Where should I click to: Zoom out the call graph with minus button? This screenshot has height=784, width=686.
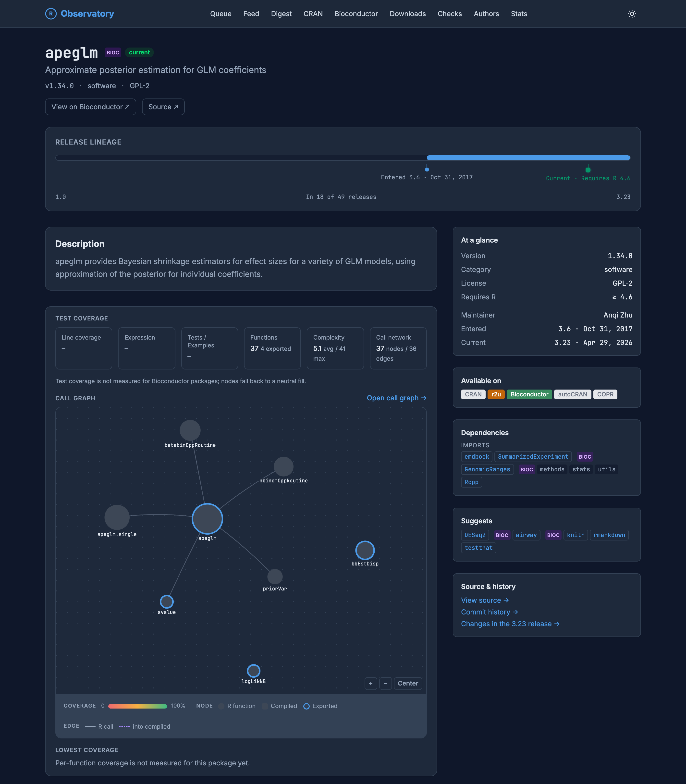coord(385,683)
